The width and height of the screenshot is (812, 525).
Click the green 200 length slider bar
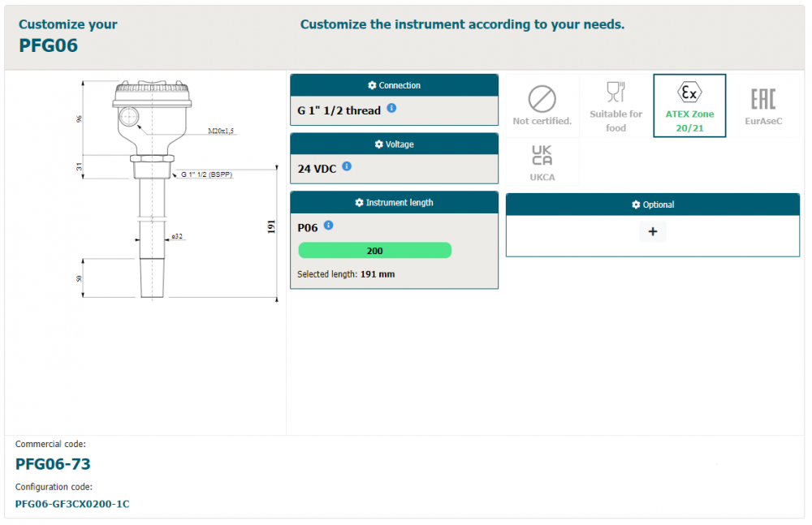pos(374,251)
